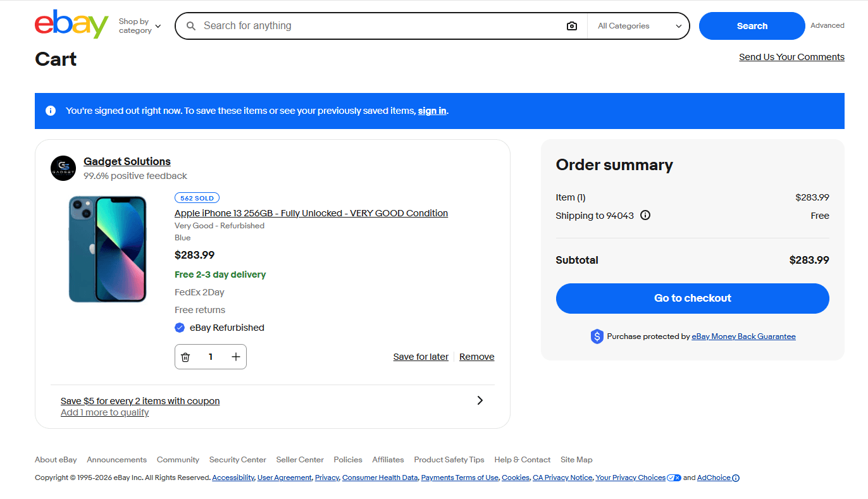The width and height of the screenshot is (868, 499).
Task: Click the shipping info icon near 94043
Action: pos(645,215)
